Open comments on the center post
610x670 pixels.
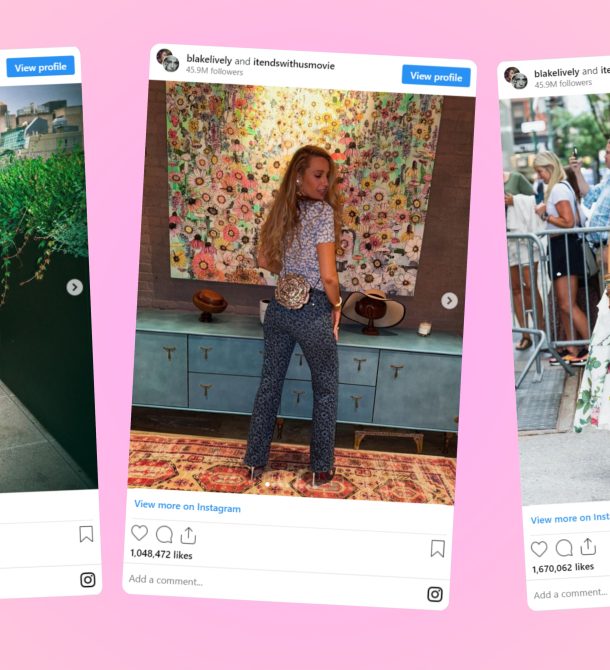164,534
